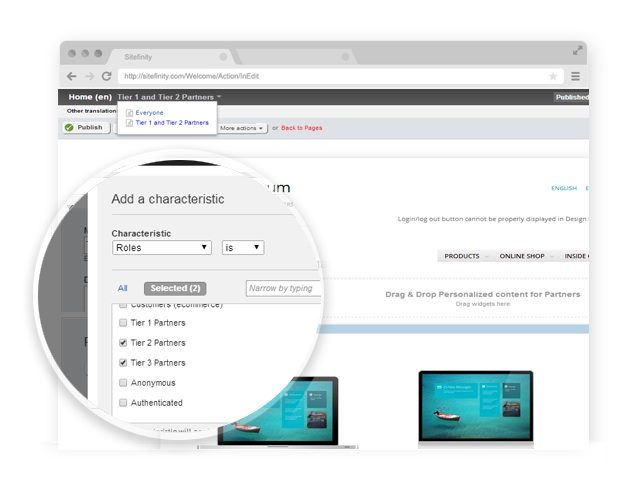Uncheck the Tier 2 Partners checkbox
This screenshot has width=639, height=484.
tap(123, 343)
